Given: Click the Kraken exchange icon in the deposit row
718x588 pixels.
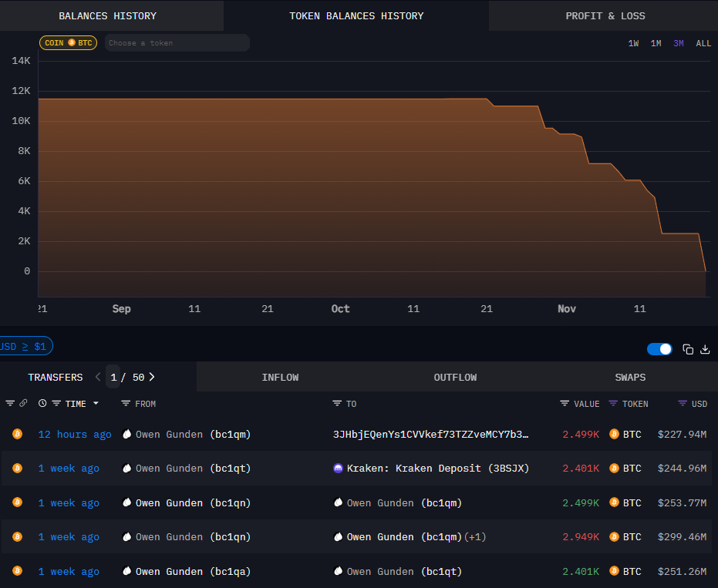Looking at the screenshot, I should point(338,468).
